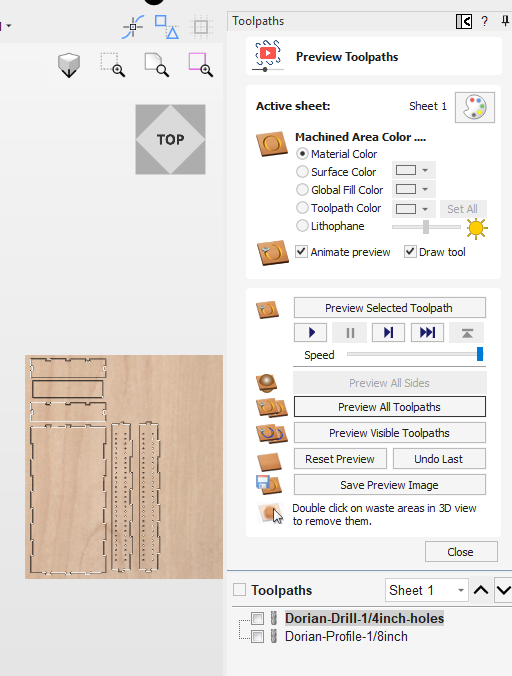Click the Global Fill Color swatch
This screenshot has height=676, width=512.
point(406,189)
